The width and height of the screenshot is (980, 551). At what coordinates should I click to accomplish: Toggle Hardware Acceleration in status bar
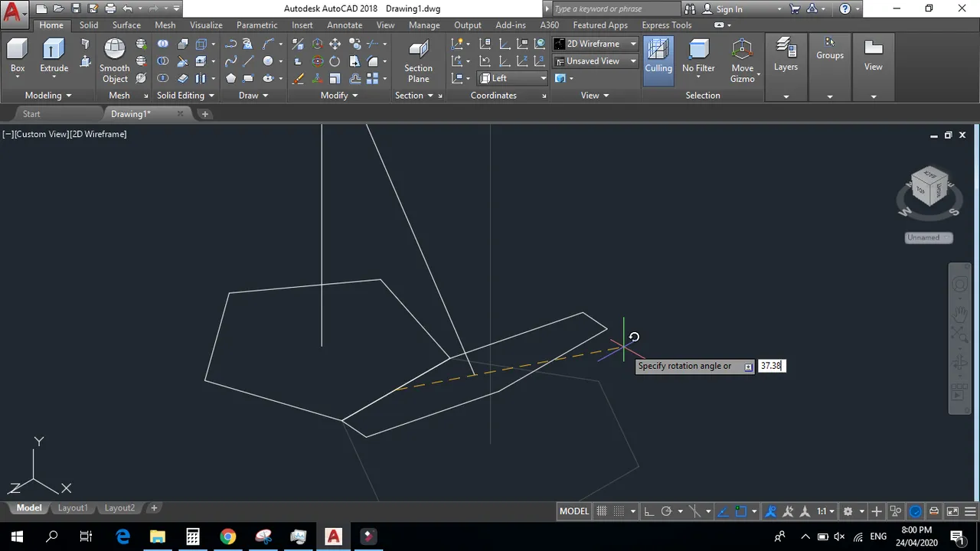tap(916, 511)
